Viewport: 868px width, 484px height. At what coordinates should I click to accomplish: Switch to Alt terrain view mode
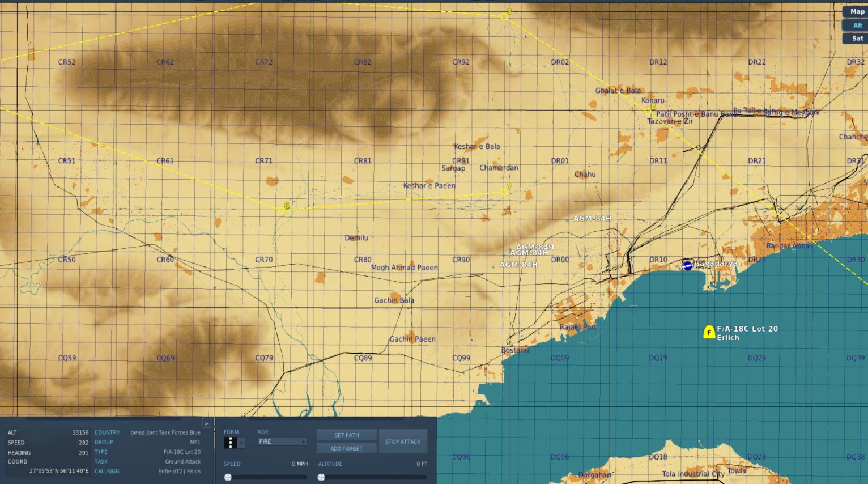coord(856,25)
